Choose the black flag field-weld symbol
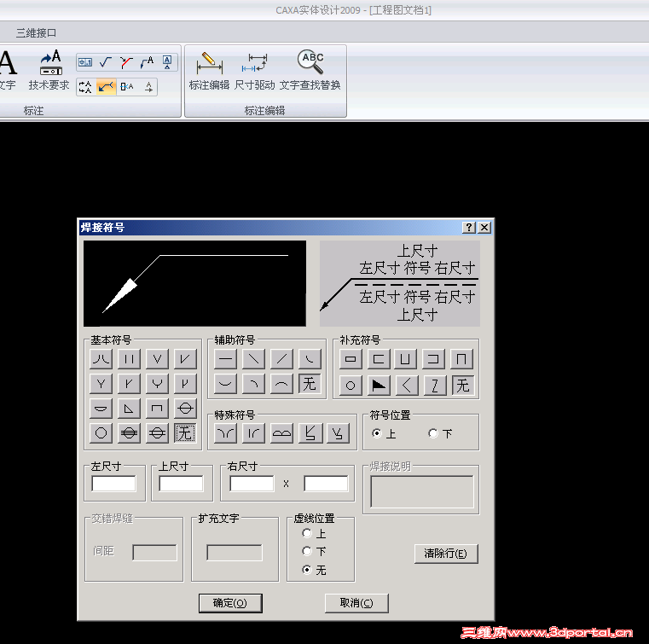 [x=379, y=386]
